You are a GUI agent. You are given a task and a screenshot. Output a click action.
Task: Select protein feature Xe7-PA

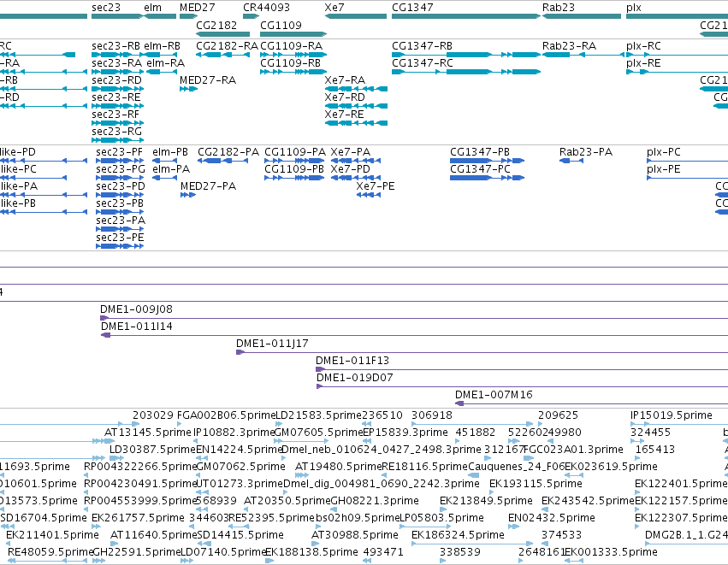pyautogui.click(x=356, y=161)
